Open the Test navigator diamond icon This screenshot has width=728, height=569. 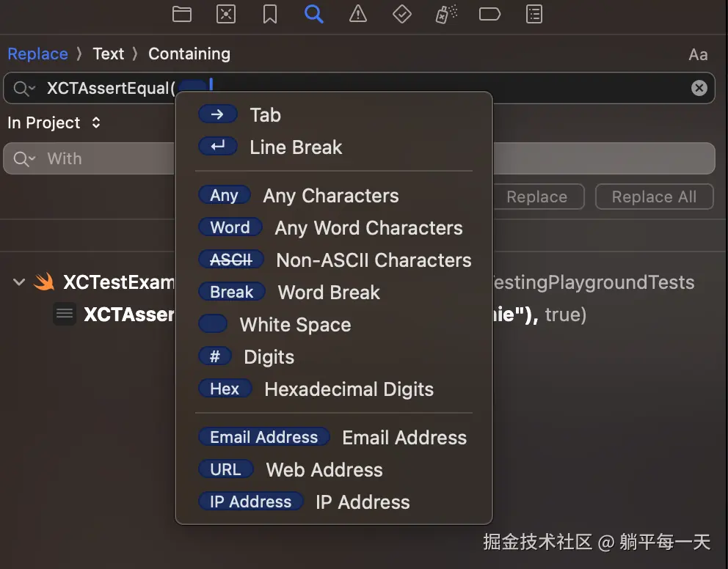[x=401, y=14]
